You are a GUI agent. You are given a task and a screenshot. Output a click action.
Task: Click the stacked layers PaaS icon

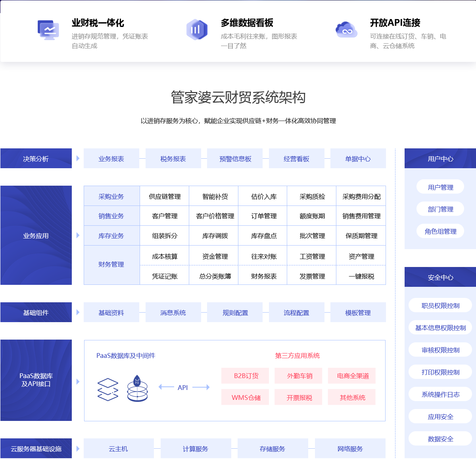pyautogui.click(x=108, y=389)
